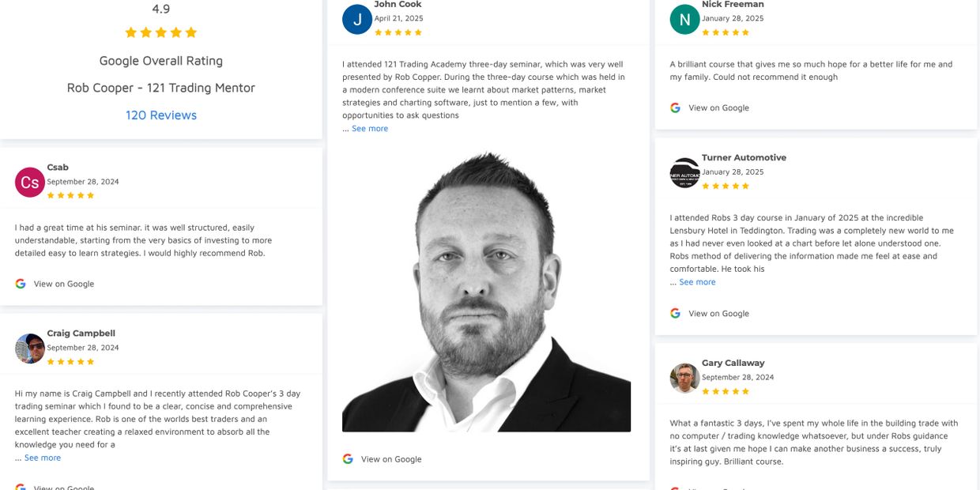Click the 4.9 overall rating stars

[x=161, y=32]
